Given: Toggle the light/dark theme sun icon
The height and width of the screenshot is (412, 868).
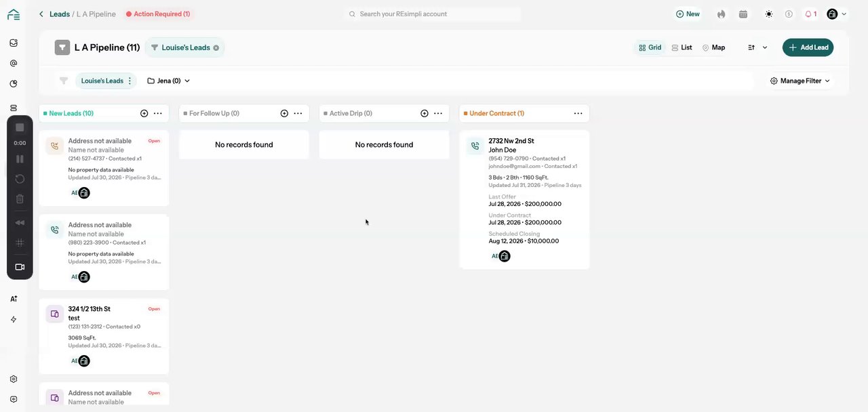Looking at the screenshot, I should coord(768,14).
